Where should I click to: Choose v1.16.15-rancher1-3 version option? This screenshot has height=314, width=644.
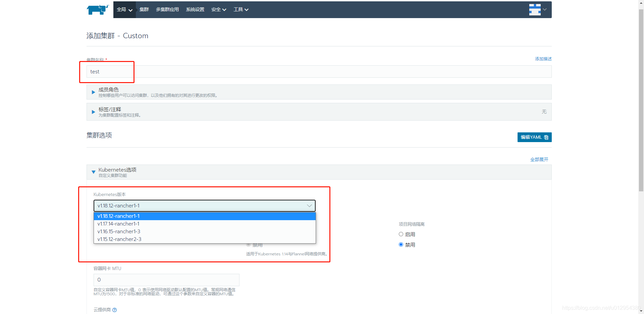pos(205,232)
